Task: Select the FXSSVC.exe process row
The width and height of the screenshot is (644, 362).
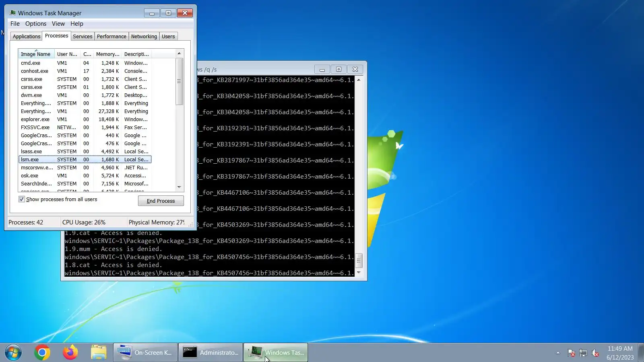Action: coord(85,128)
